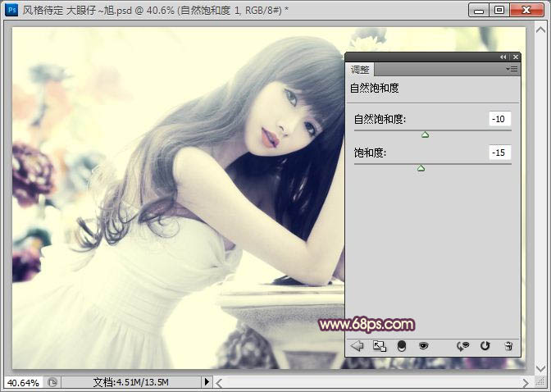The image size is (551, 392).
Task: Clip adjustment to layer below icon
Action: pyautogui.click(x=402, y=346)
